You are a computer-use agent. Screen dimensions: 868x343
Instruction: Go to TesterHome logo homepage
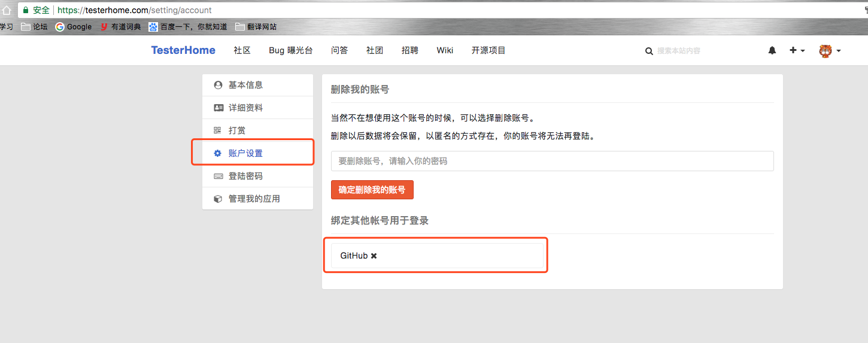tap(183, 50)
